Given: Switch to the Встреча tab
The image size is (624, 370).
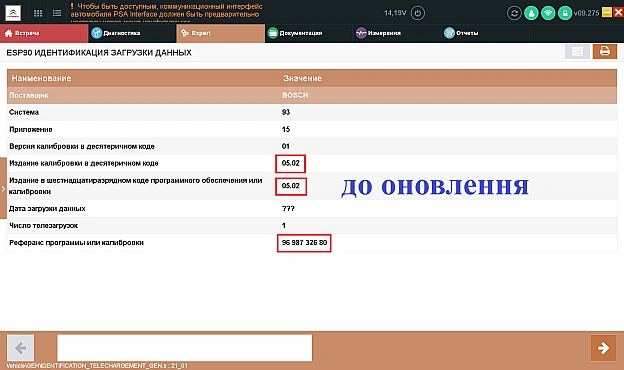Looking at the screenshot, I should pyautogui.click(x=44, y=33).
